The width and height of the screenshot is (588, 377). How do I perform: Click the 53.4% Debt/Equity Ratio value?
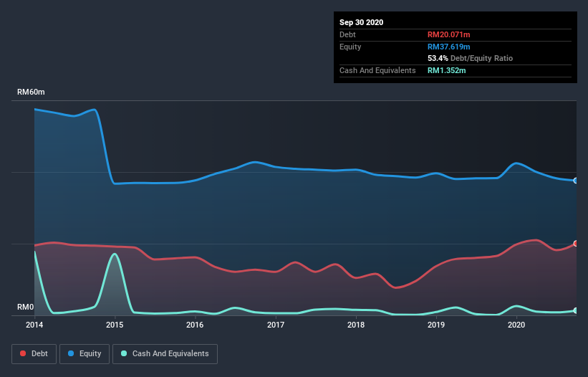click(470, 58)
